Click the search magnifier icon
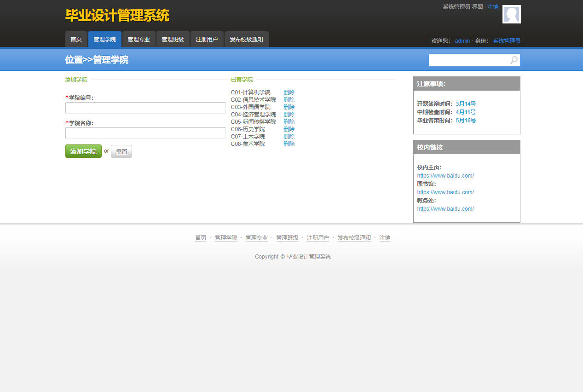 514,60
